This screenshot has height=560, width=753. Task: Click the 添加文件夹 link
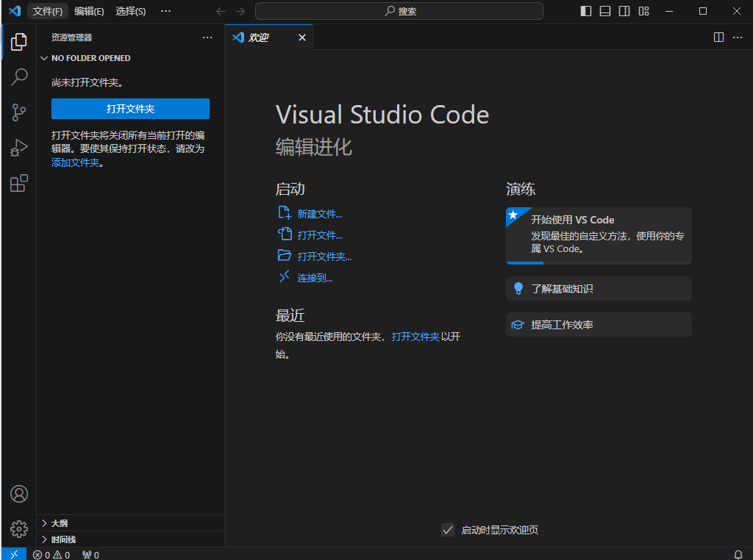click(76, 162)
